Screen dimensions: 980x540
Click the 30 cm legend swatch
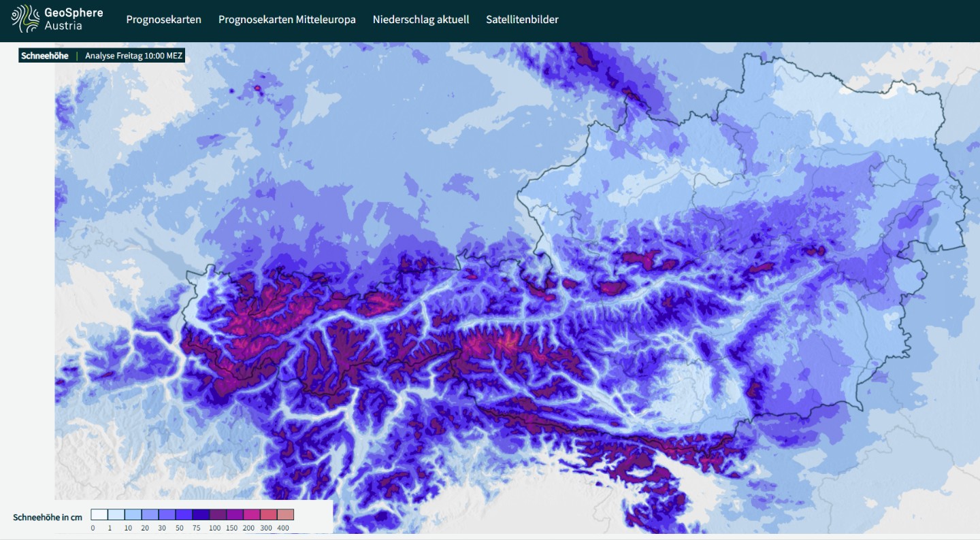pos(167,515)
